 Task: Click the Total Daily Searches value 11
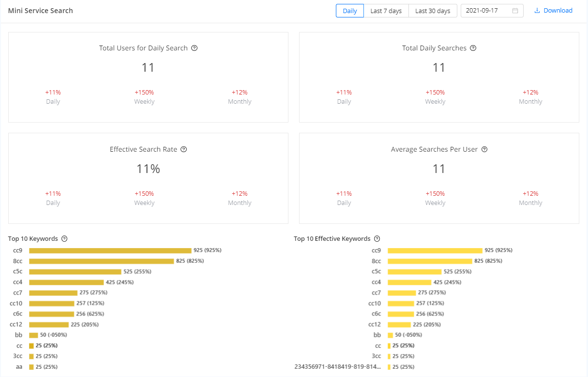(x=438, y=67)
